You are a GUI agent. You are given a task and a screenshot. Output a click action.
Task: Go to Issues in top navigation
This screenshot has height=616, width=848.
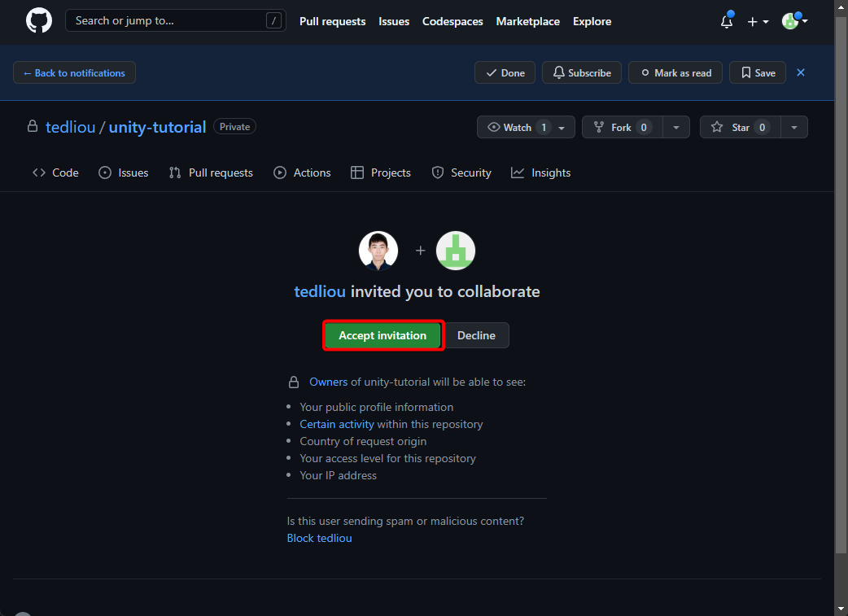point(394,22)
